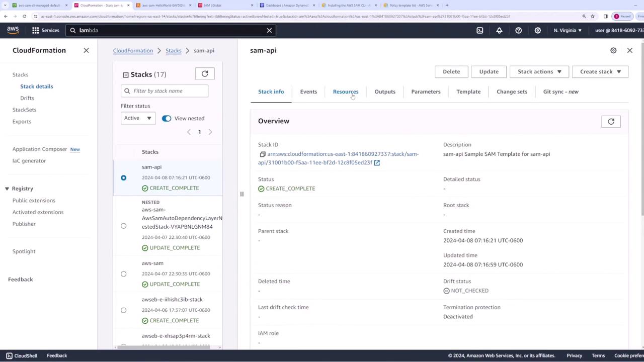Open the Privacy link in footer

click(x=574, y=355)
